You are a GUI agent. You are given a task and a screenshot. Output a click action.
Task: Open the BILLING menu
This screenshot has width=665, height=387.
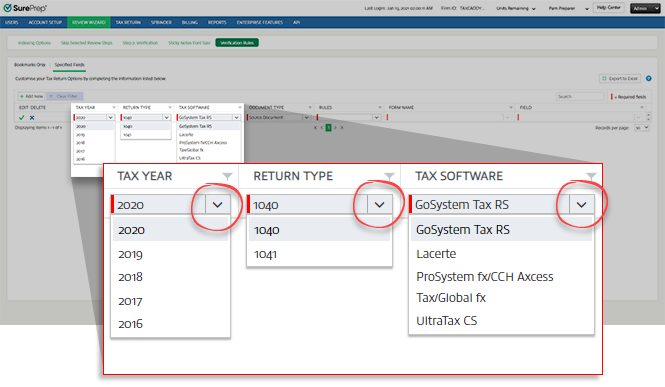click(x=190, y=22)
